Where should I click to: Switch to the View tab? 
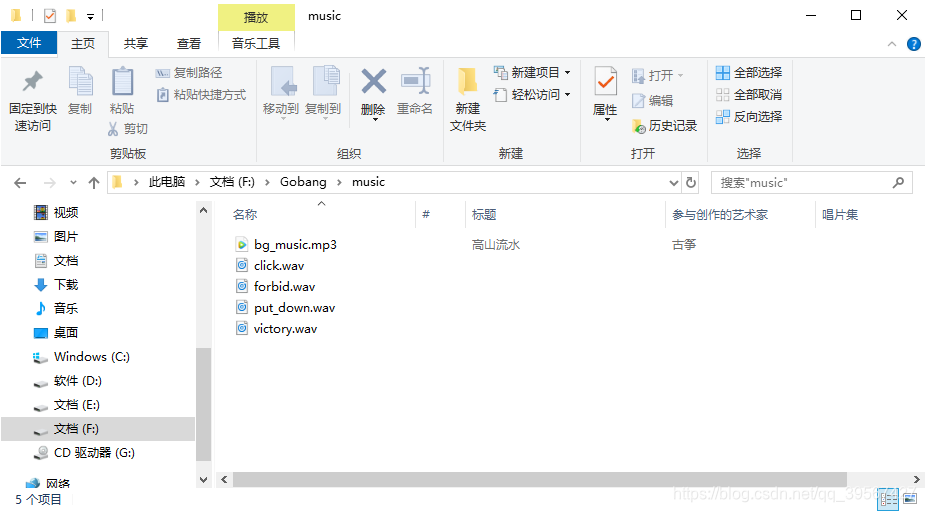point(189,44)
